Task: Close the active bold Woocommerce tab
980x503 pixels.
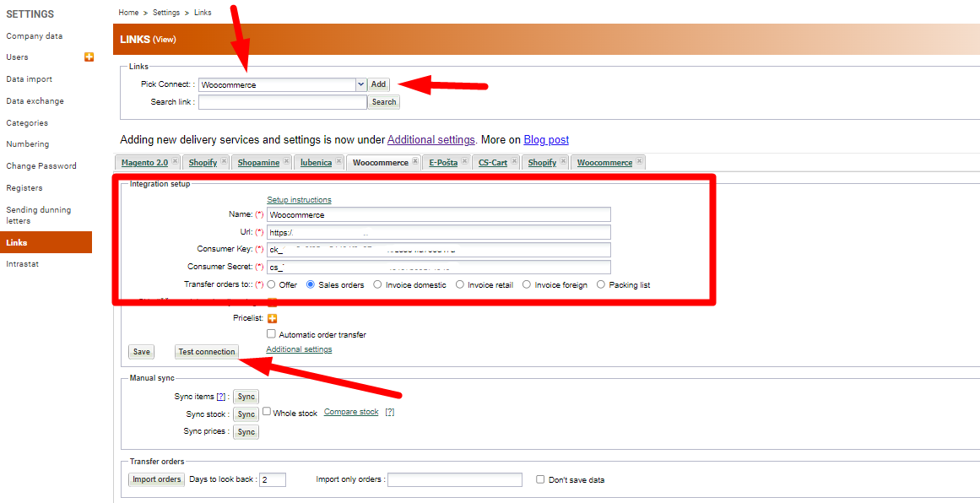Action: click(415, 161)
